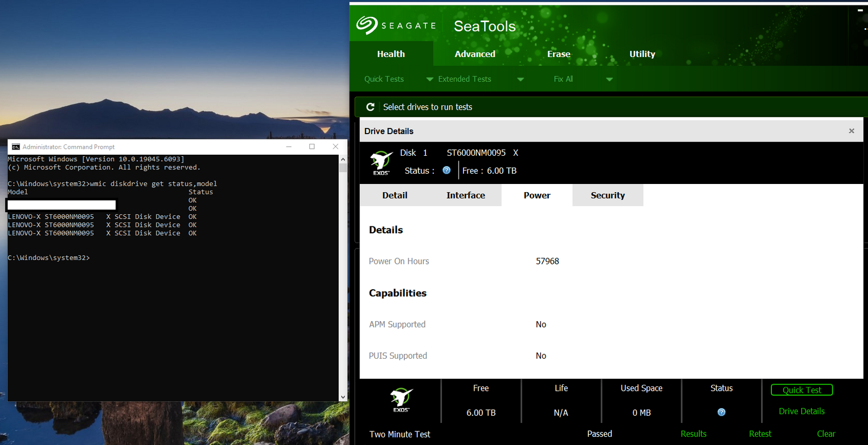Close the Administrator Command Prompt window
Viewport: 868px width, 445px height.
pyautogui.click(x=335, y=147)
